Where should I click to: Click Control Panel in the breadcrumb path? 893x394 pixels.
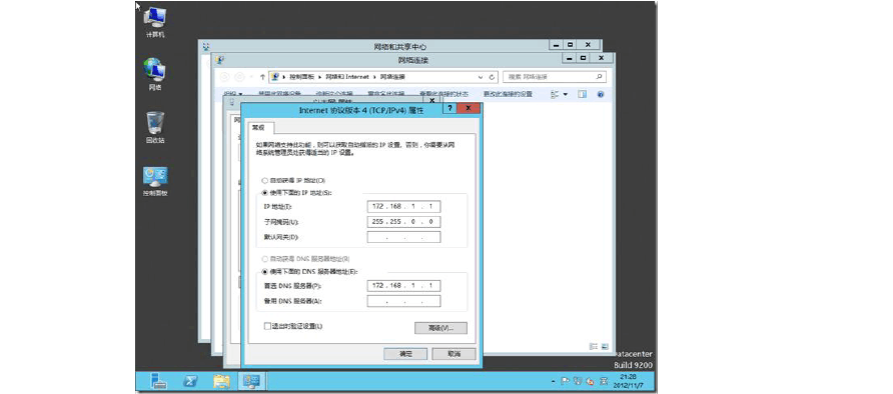coord(302,77)
